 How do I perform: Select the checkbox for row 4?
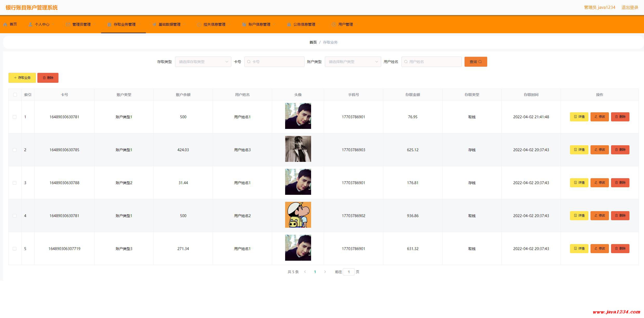coord(15,216)
